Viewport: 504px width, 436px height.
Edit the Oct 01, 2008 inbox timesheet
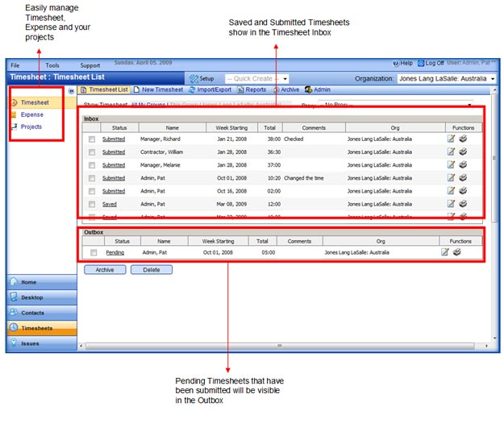pyautogui.click(x=451, y=177)
